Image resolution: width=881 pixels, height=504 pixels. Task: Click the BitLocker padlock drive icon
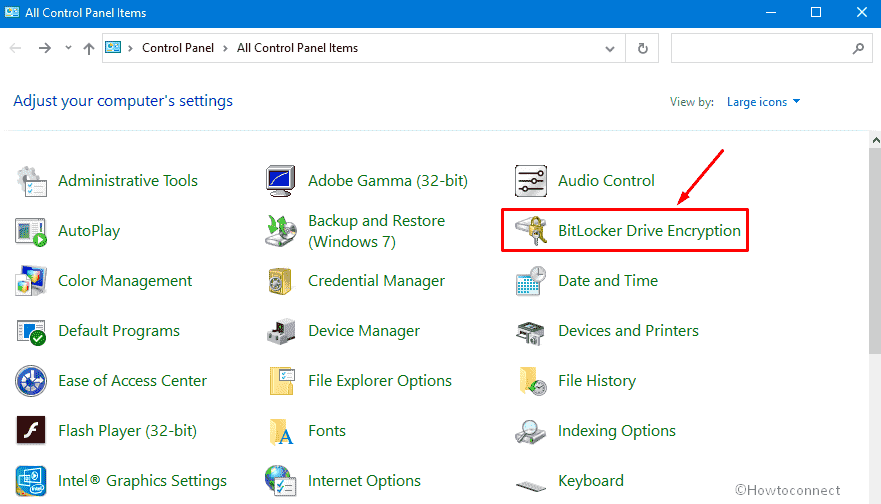coord(531,230)
